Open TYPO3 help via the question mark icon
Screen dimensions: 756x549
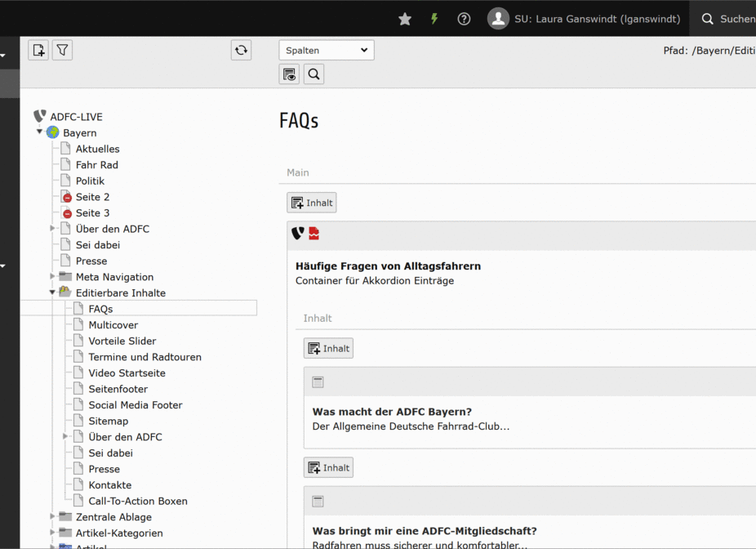(464, 18)
